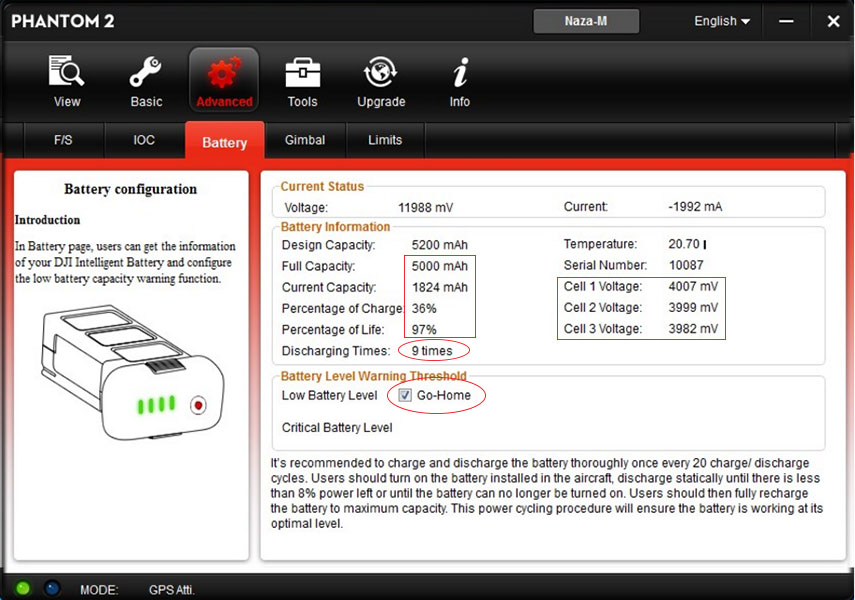855x600 pixels.
Task: Switch to the F/S tab
Action: pos(63,140)
